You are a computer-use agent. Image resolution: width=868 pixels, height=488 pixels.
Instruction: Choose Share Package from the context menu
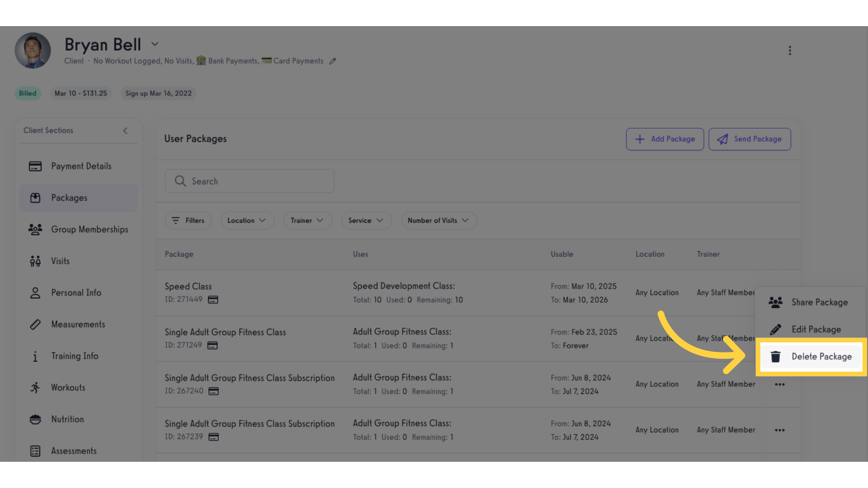tap(810, 302)
